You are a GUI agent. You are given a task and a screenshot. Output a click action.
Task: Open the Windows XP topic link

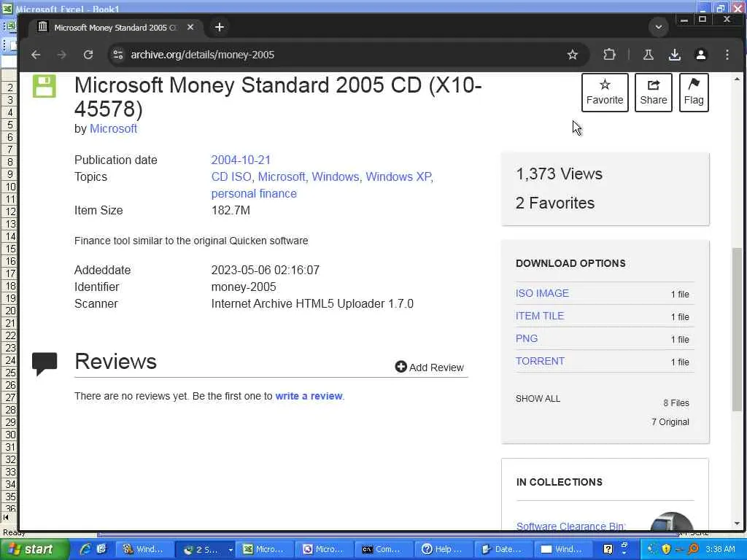coord(398,176)
